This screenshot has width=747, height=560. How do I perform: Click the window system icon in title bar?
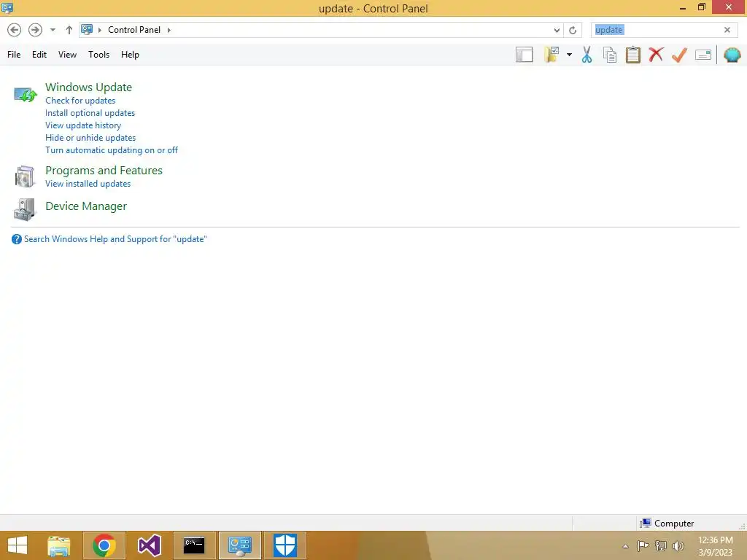[7, 7]
